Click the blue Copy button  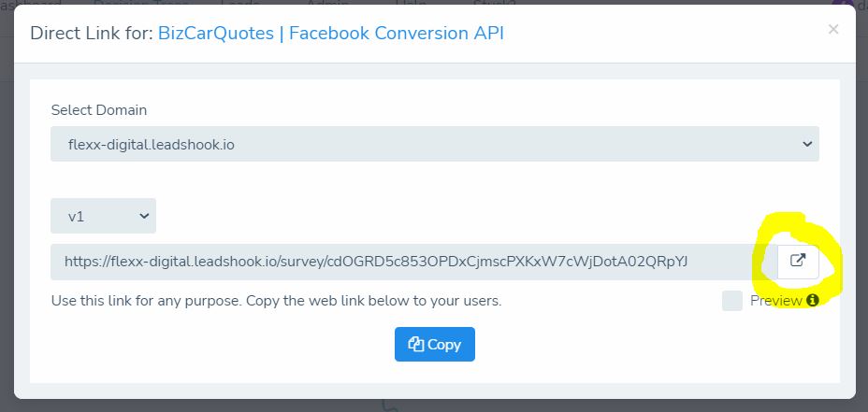click(x=435, y=344)
